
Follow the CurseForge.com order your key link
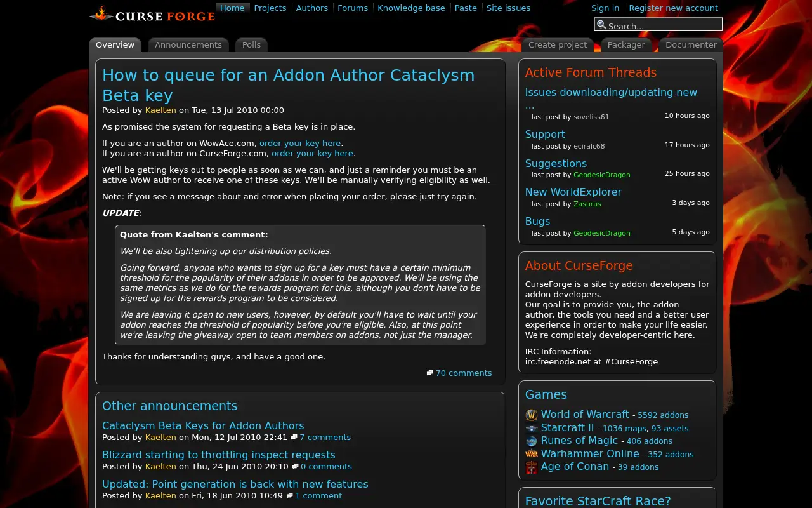pyautogui.click(x=312, y=154)
